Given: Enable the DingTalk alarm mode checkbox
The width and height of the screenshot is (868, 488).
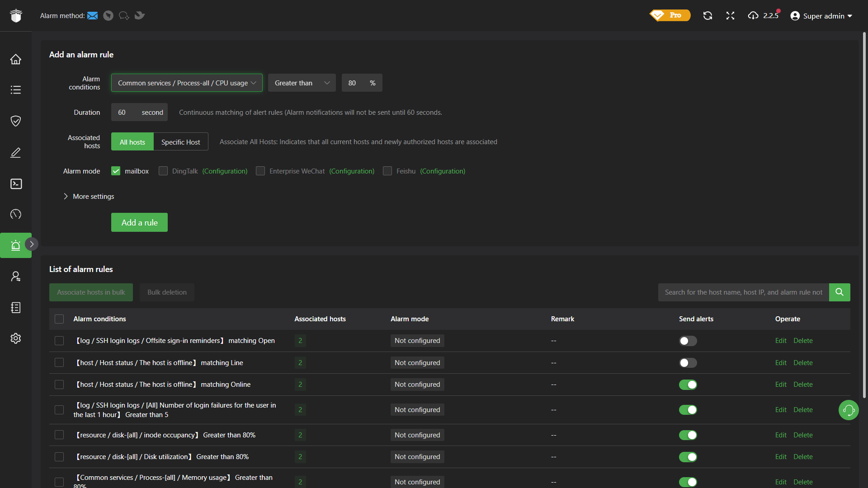Looking at the screenshot, I should [x=163, y=171].
